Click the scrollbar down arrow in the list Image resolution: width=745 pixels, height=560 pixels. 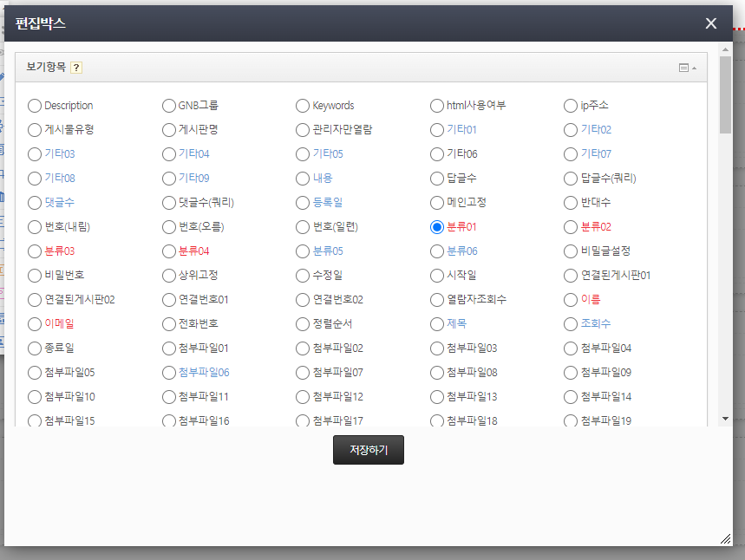click(x=725, y=419)
